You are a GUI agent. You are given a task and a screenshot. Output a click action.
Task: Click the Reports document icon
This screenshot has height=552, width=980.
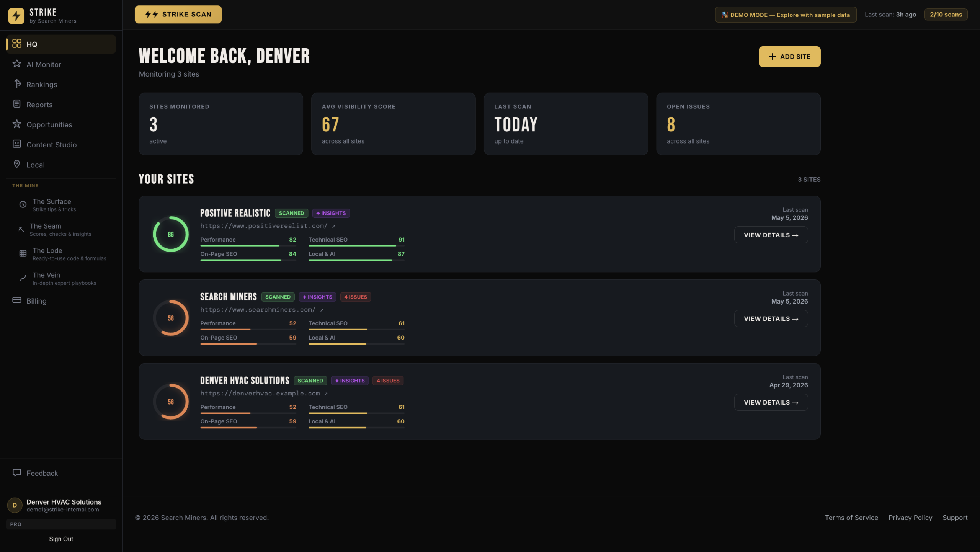pos(16,104)
